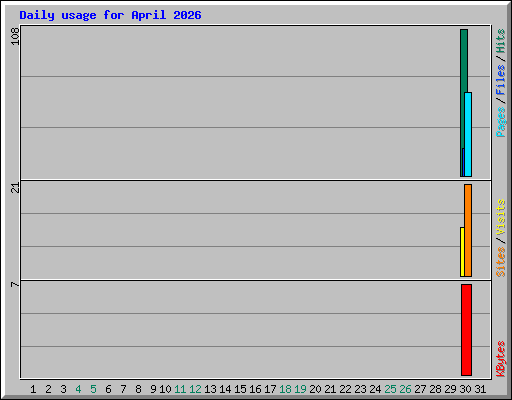Click day 16 on the x-axis
Image resolution: width=512 pixels, height=400 pixels.
click(255, 389)
